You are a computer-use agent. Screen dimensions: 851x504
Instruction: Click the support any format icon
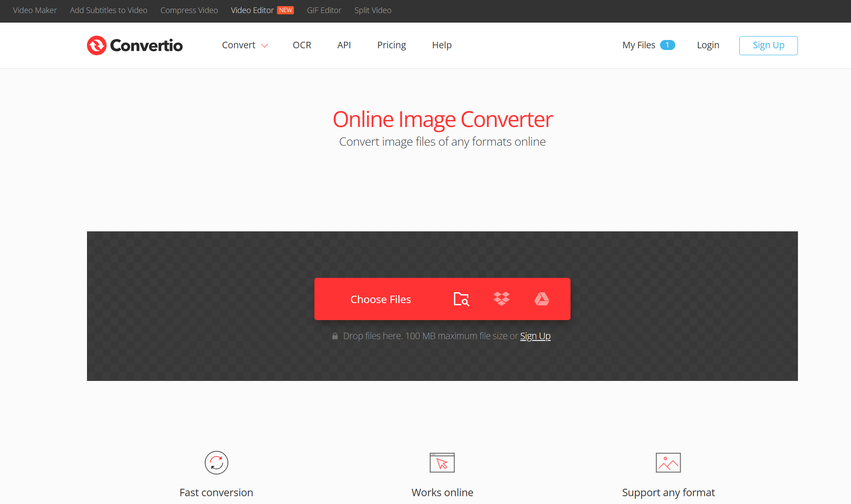[668, 463]
